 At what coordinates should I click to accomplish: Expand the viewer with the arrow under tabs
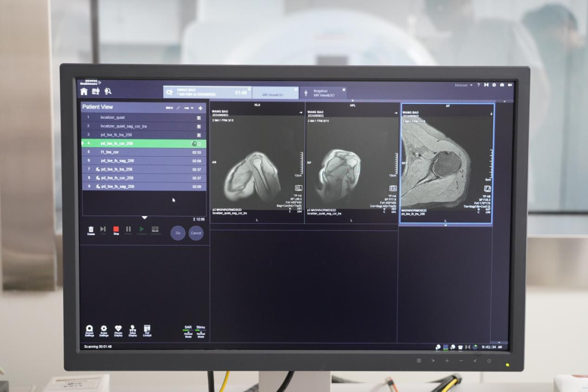pyautogui.click(x=352, y=101)
